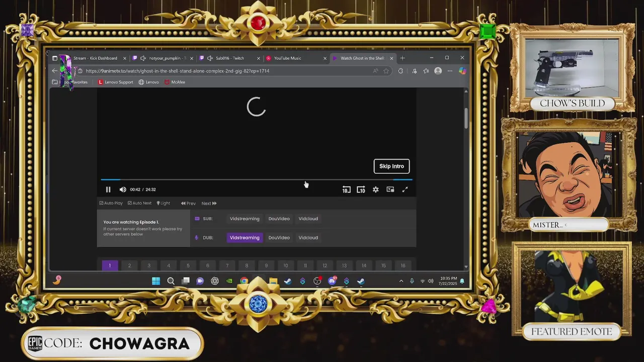Open Lenovo Support bookmark

coord(116,82)
